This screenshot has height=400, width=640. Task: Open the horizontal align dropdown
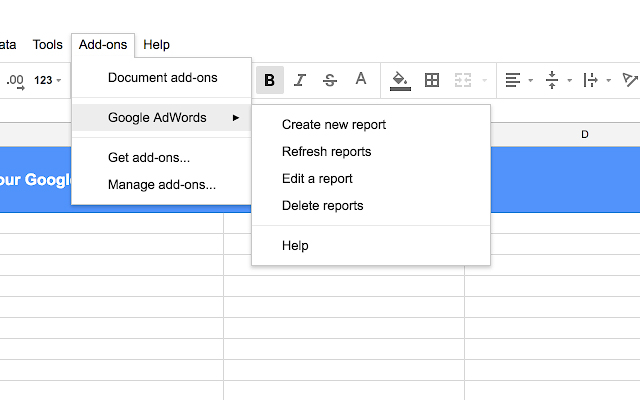(x=518, y=80)
